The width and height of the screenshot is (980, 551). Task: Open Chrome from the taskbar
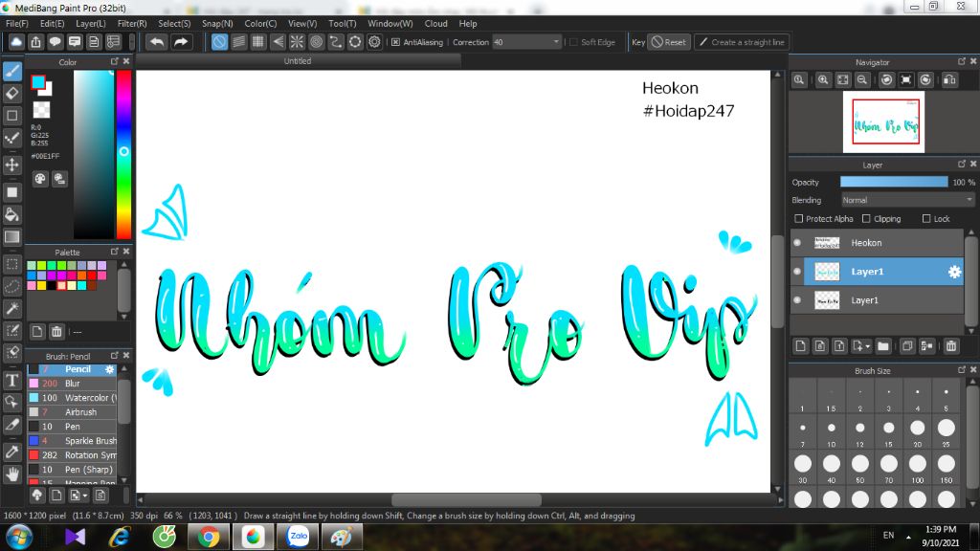point(209,538)
